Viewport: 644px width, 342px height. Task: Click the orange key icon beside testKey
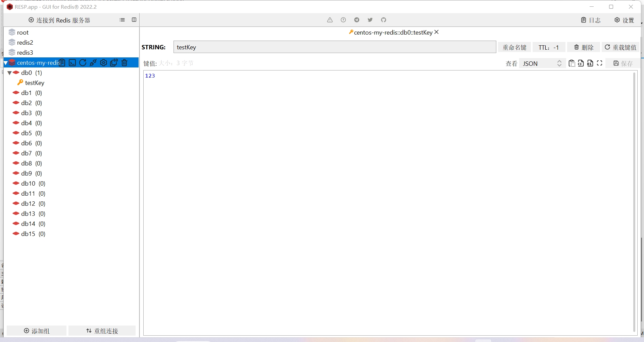[20, 82]
